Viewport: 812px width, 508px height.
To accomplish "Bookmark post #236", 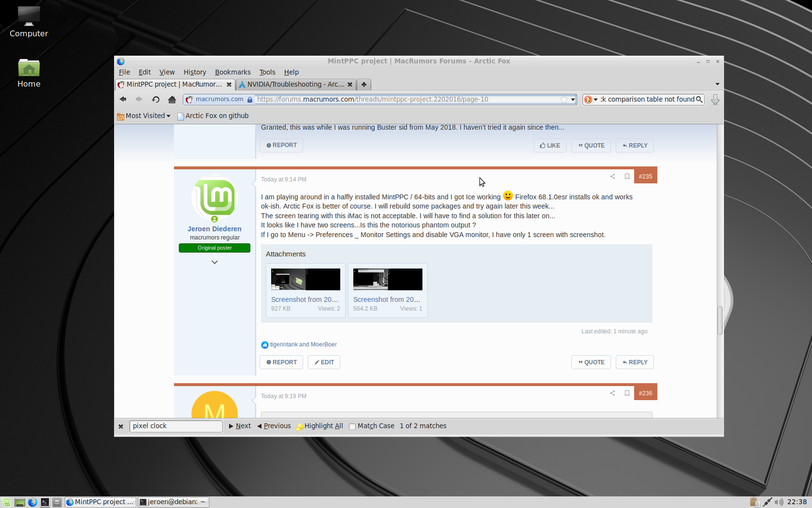I will [627, 393].
